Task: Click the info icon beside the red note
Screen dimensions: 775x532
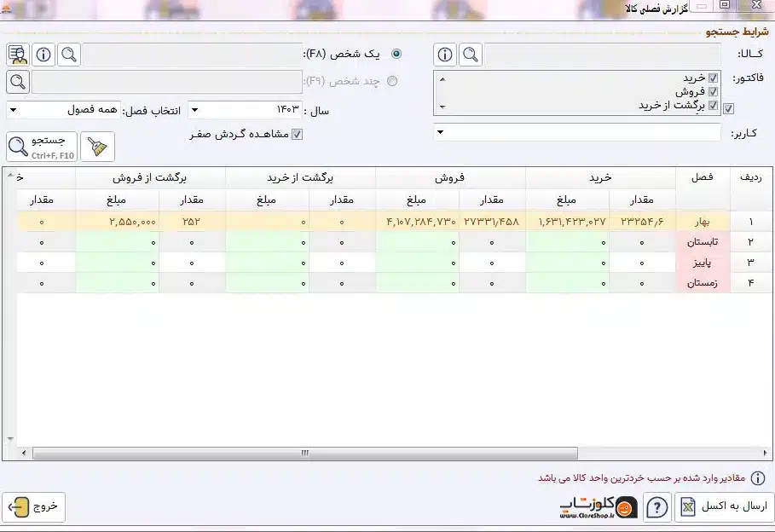Action: (x=758, y=478)
